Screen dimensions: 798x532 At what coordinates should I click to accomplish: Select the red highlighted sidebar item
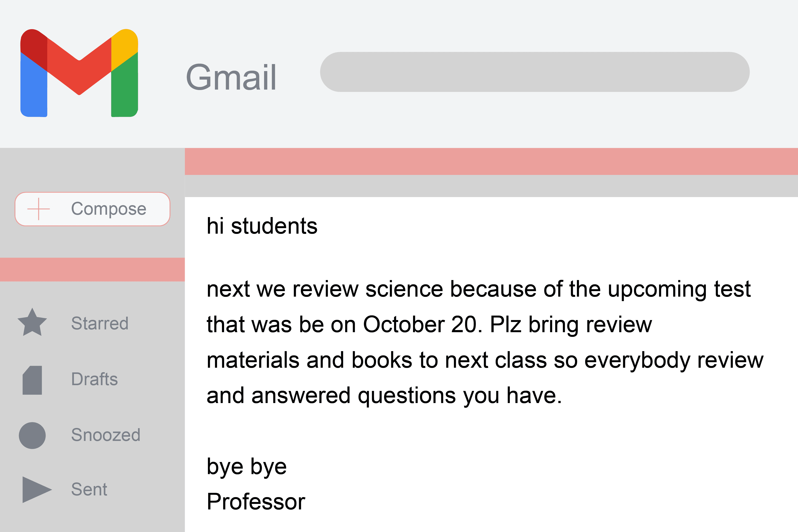[x=92, y=269]
